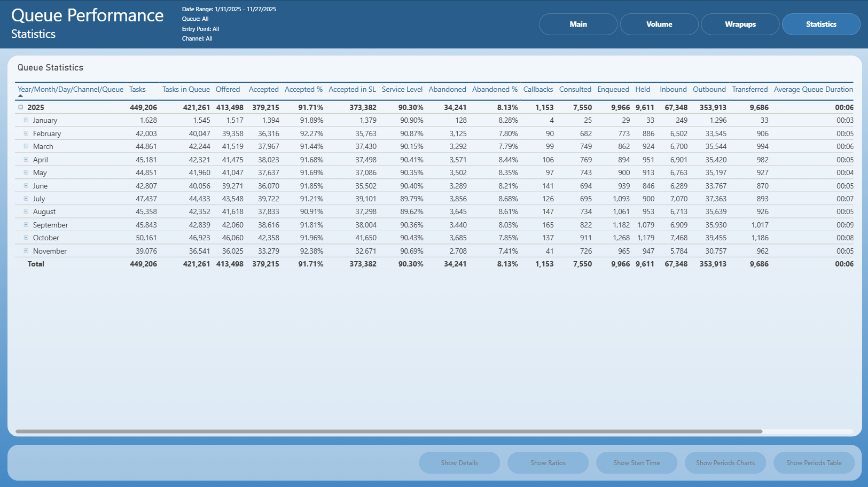
Task: Select August callbacks value 147
Action: pos(548,211)
